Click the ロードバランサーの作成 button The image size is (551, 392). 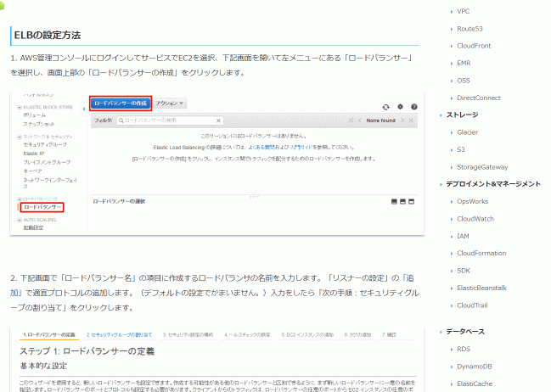(121, 104)
